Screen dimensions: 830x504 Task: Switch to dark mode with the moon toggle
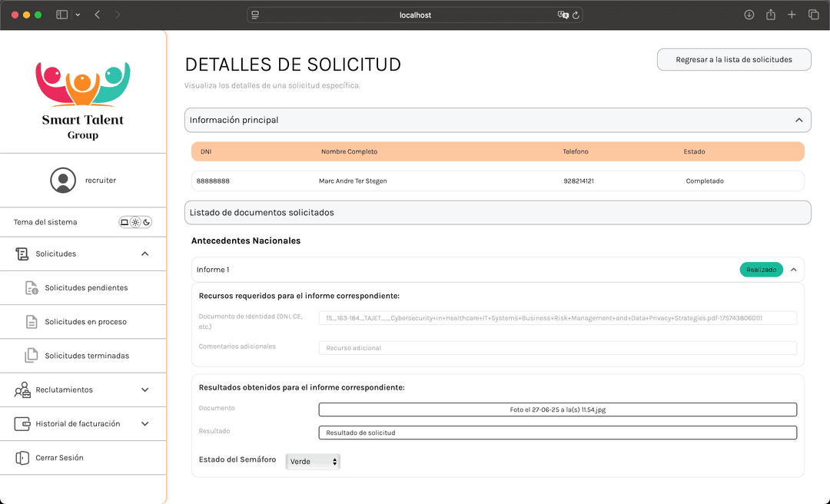coord(148,221)
